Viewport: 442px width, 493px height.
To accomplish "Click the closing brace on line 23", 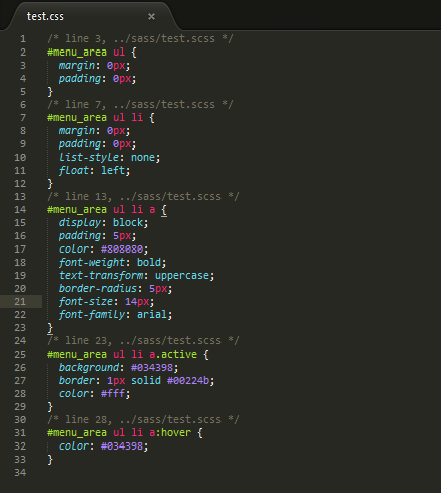I will tap(50, 328).
